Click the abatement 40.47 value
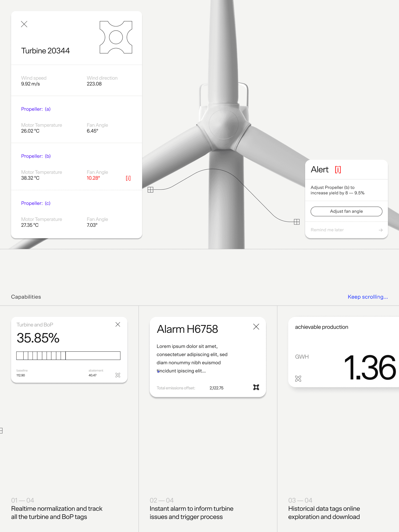 [x=93, y=375]
